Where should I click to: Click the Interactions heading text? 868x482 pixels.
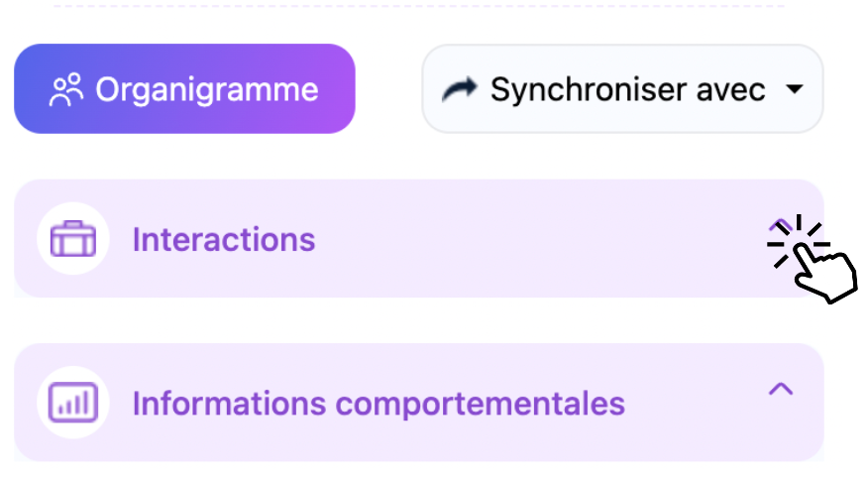224,239
